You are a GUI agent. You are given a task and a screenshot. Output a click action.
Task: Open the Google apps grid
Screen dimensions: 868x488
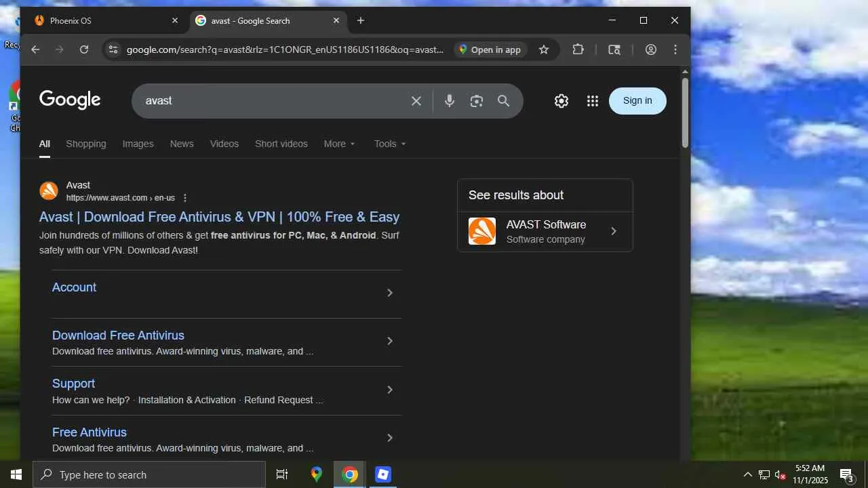tap(593, 101)
